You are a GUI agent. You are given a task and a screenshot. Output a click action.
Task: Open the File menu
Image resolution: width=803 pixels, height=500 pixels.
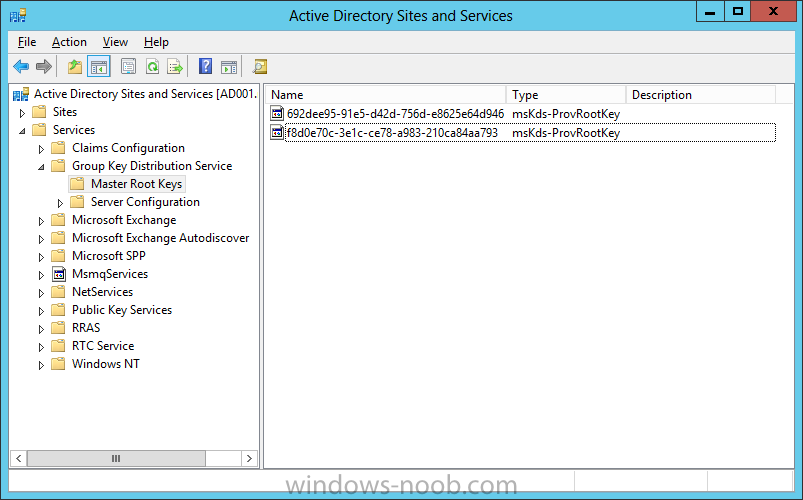(x=27, y=42)
